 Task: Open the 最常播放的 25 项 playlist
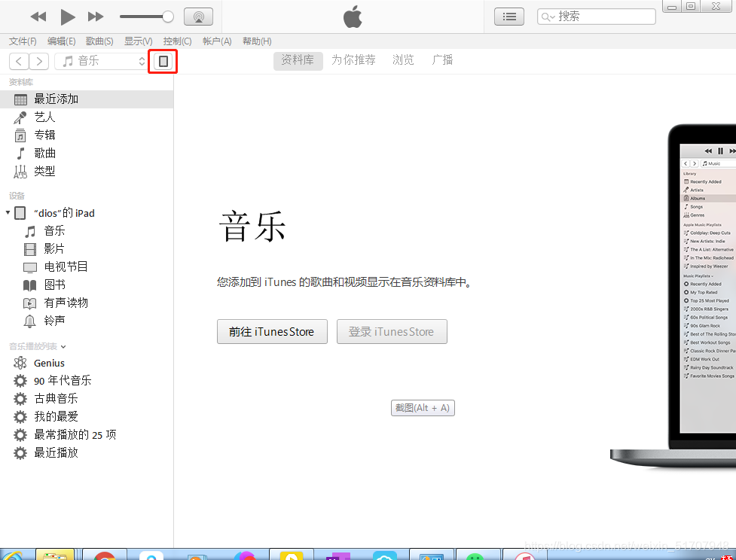[x=87, y=435]
